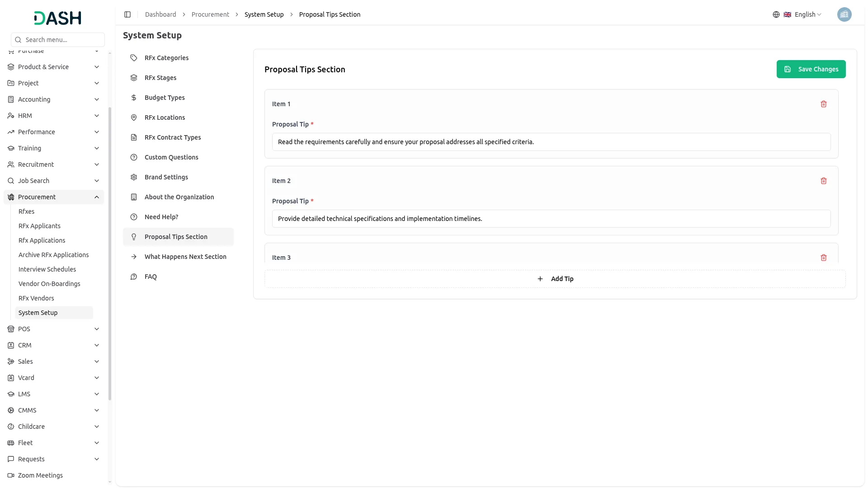Expand the Accounting menu
The image size is (868, 488).
(x=53, y=99)
